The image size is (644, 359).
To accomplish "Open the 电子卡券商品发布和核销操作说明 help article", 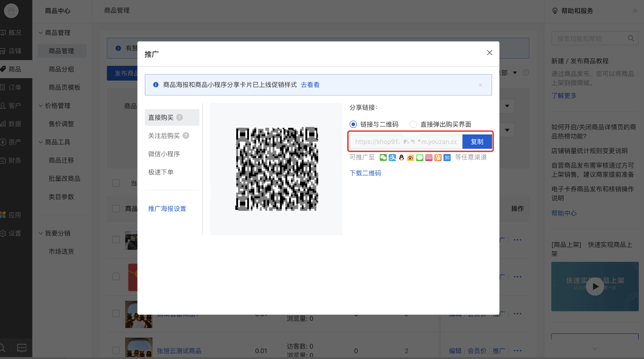I will click(593, 193).
